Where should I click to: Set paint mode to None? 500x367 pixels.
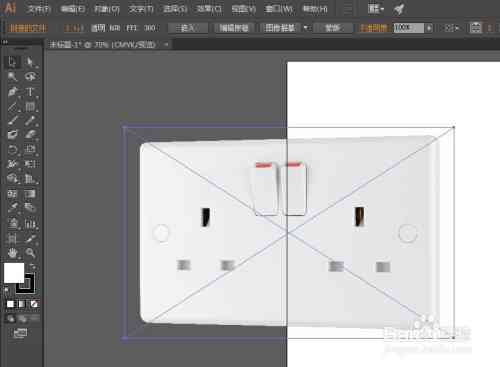coord(33,304)
